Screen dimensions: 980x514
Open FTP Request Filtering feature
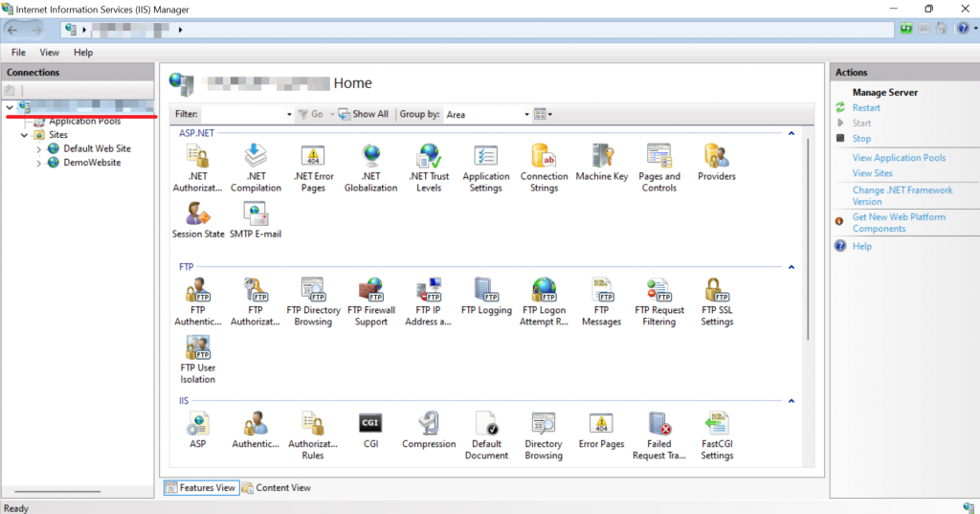point(659,302)
